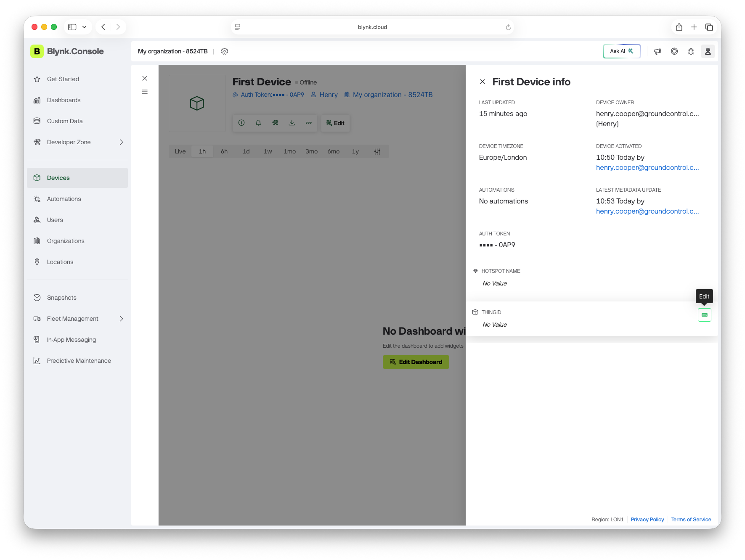
Task: Click the Ask AI button
Action: click(x=622, y=51)
